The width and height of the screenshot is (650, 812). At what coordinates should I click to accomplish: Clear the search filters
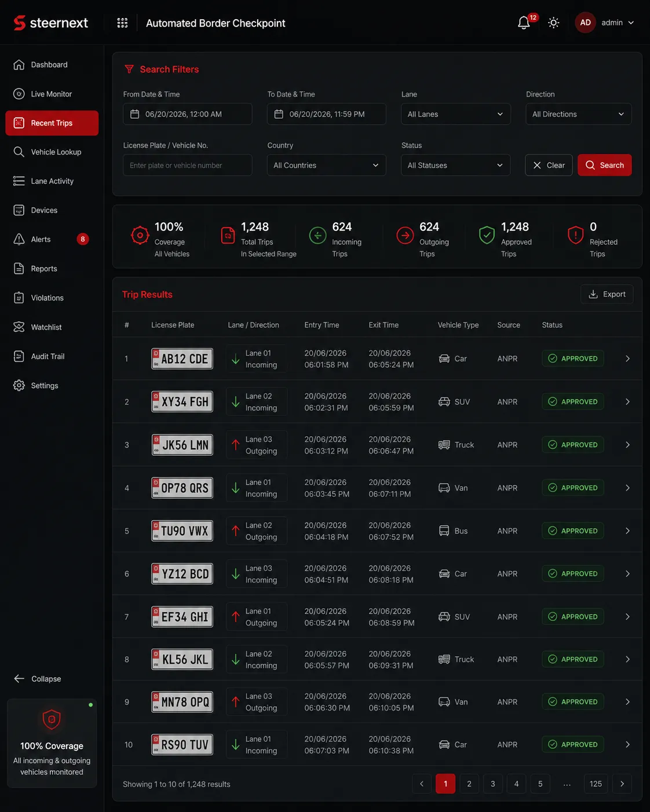tap(549, 165)
